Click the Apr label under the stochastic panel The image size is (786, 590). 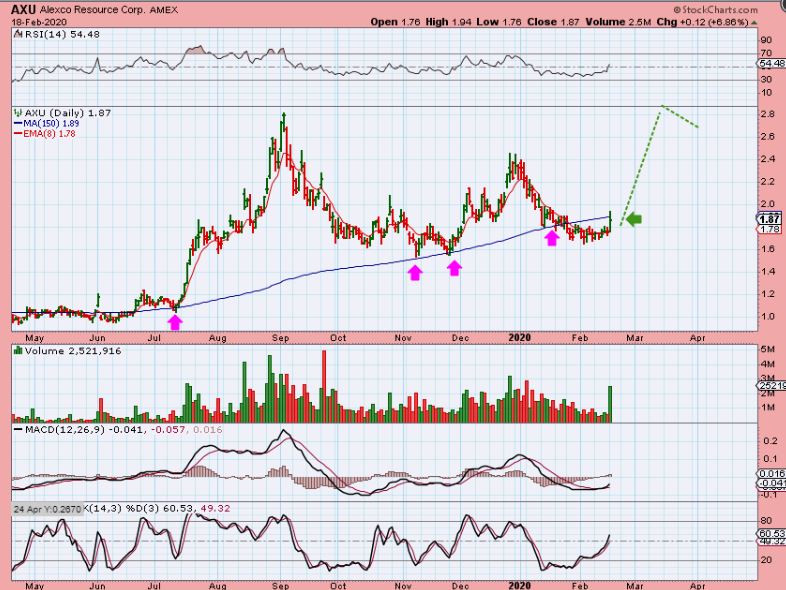pos(698,585)
